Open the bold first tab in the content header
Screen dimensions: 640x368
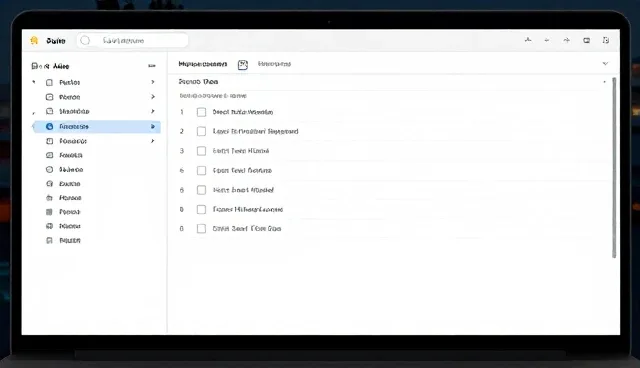click(x=202, y=64)
